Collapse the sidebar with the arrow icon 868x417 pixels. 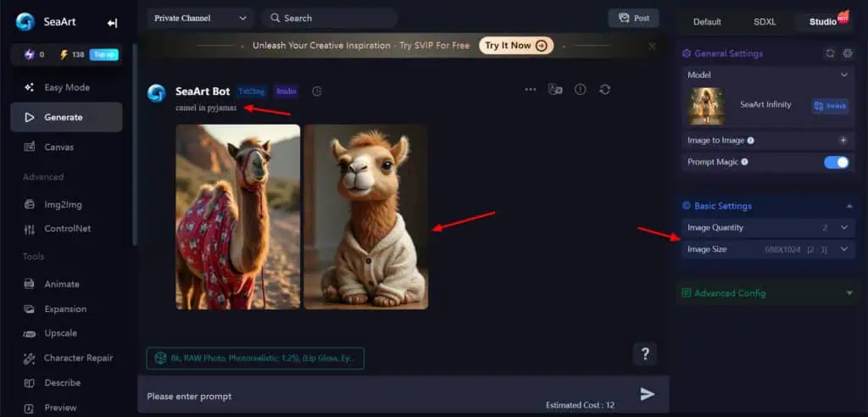112,23
